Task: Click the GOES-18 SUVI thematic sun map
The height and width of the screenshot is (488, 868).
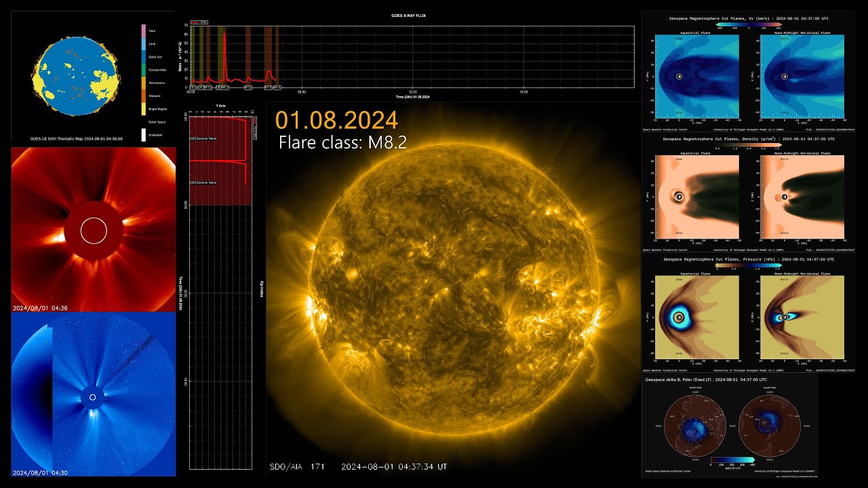Action: click(76, 75)
